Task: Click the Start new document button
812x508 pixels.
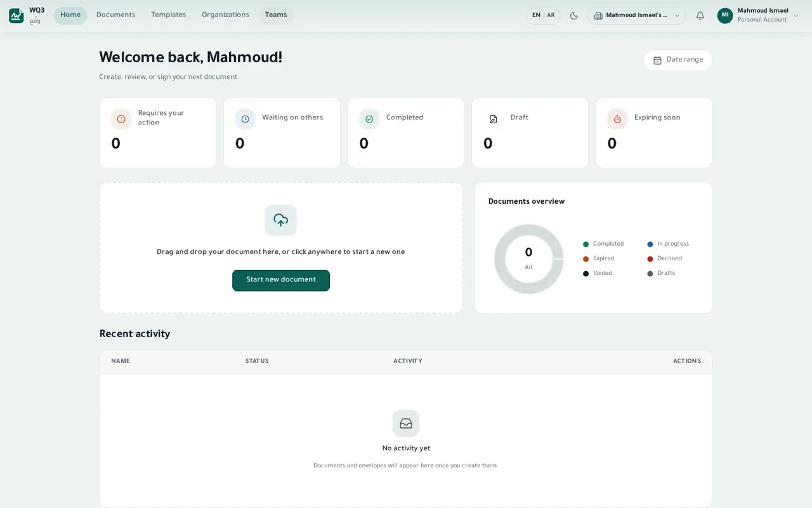Action: point(281,280)
